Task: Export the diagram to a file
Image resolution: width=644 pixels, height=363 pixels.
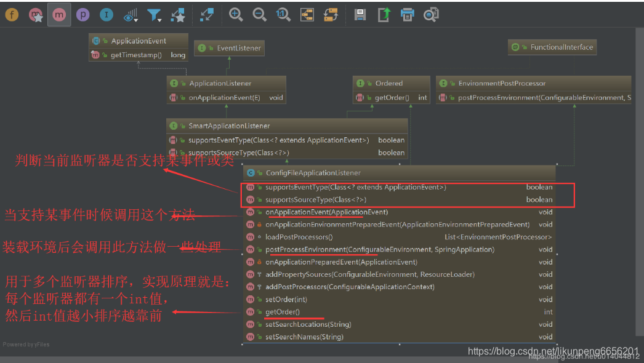Action: click(x=384, y=15)
